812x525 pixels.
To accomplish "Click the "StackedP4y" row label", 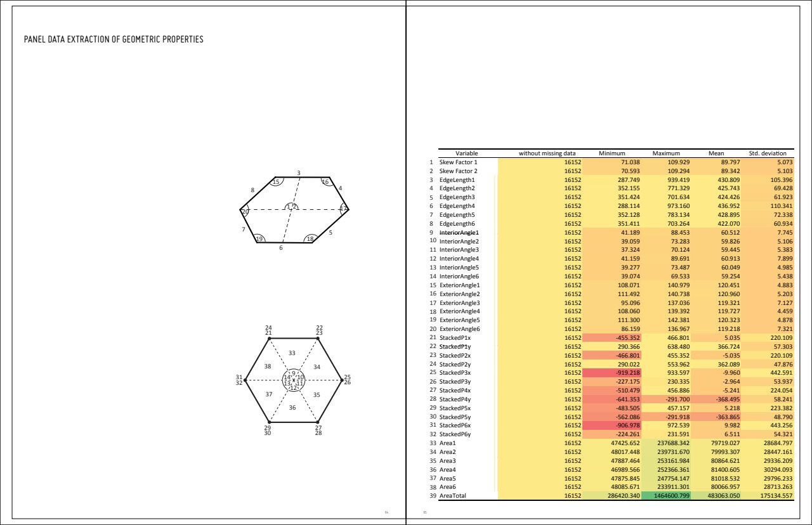I will (x=455, y=399).
